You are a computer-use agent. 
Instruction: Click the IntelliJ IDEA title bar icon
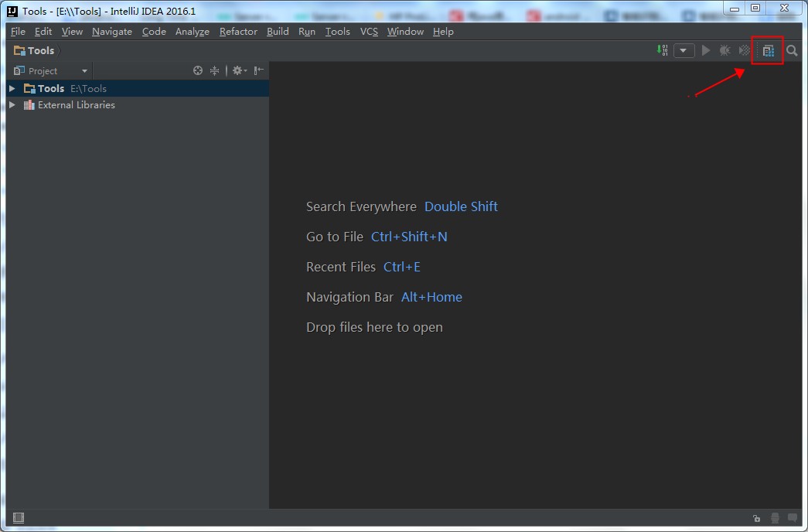[12, 11]
